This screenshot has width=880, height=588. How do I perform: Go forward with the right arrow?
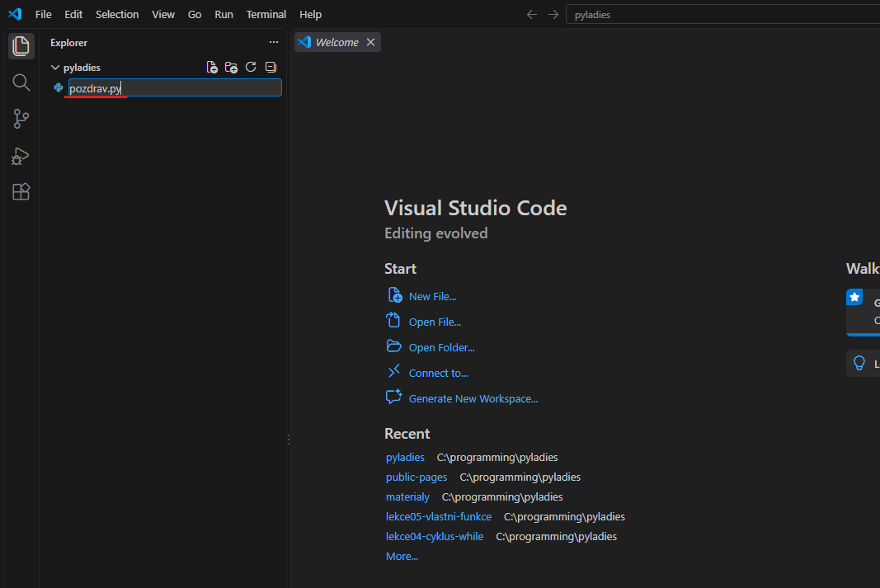tap(553, 15)
